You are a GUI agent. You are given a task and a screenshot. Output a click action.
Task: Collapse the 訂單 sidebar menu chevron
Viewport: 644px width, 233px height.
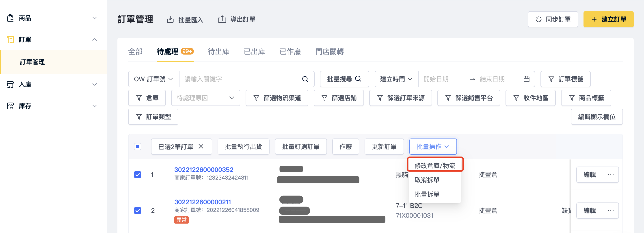pyautogui.click(x=95, y=40)
